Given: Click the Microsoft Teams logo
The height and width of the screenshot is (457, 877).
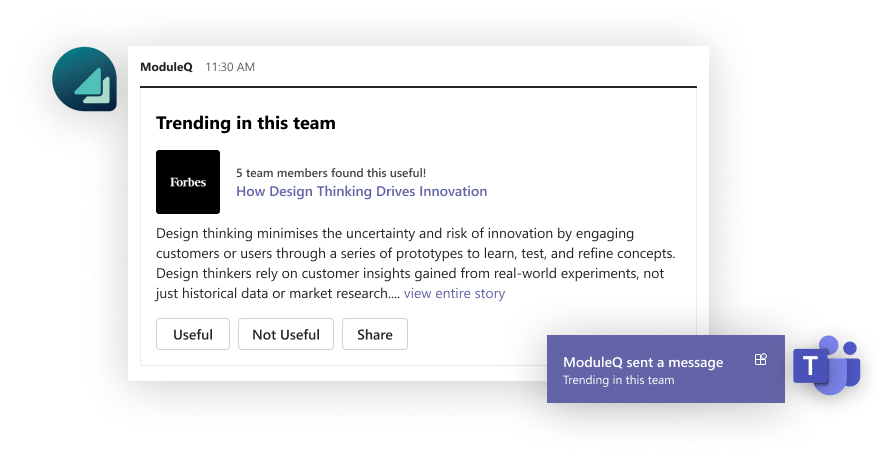Looking at the screenshot, I should [827, 365].
